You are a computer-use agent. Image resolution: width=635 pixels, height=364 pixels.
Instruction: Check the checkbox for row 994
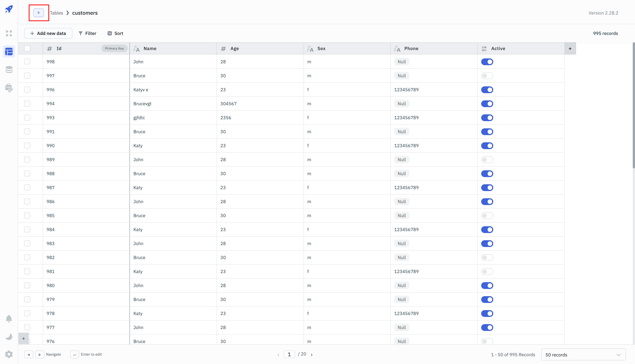27,104
